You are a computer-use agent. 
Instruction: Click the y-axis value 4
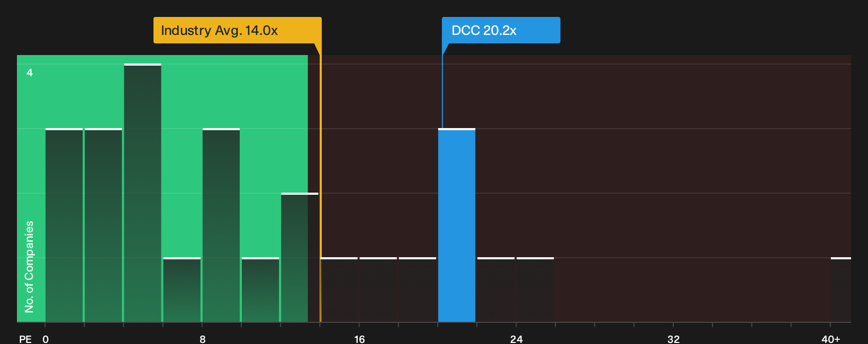(30, 73)
